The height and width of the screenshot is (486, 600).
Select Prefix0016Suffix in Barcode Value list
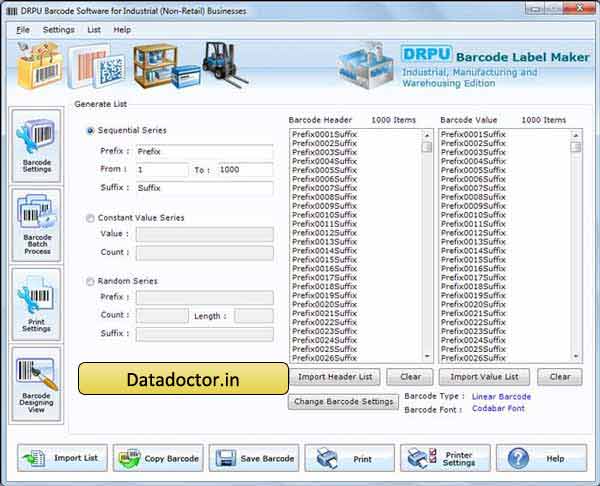473,268
